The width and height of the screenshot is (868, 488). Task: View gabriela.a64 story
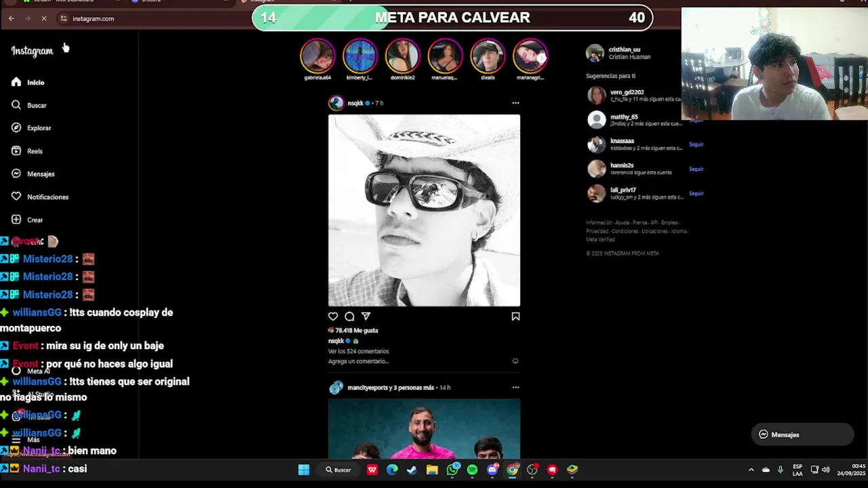[317, 56]
